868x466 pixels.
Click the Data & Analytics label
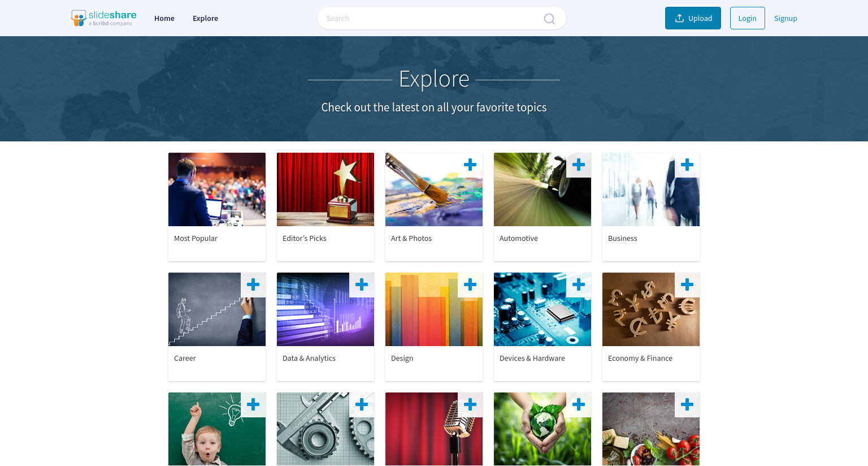(x=309, y=358)
